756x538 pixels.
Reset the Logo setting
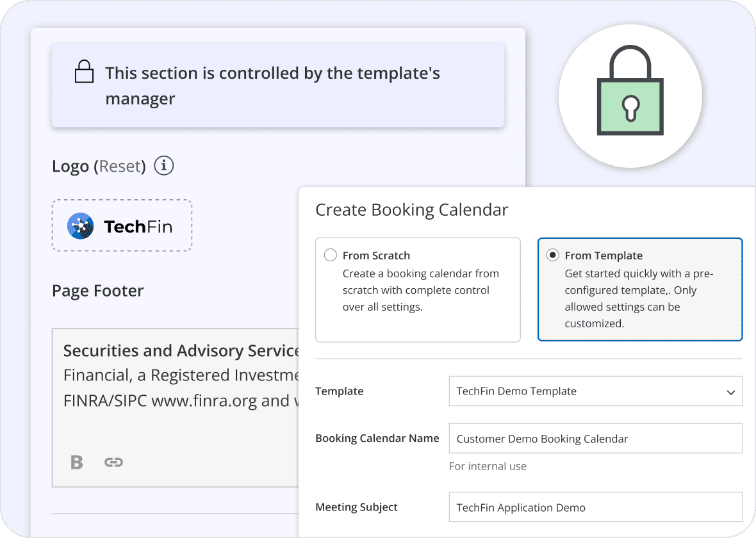coord(120,167)
